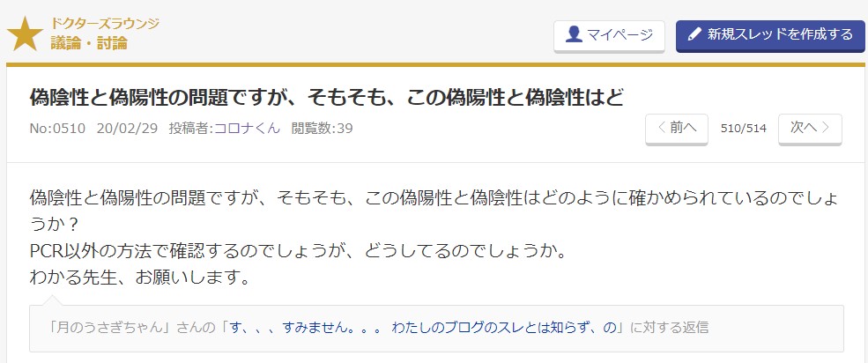Image resolution: width=868 pixels, height=363 pixels.
Task: Select the 議論・討論 category heading
Action: (x=89, y=42)
